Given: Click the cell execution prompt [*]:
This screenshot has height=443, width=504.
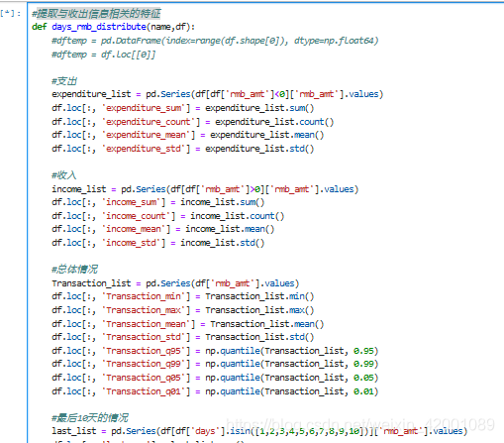Looking at the screenshot, I should tap(11, 14).
